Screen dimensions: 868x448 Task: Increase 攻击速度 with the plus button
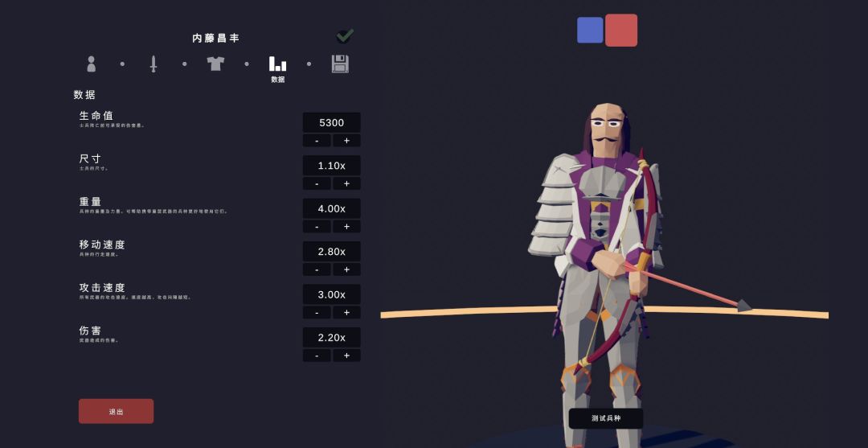click(x=346, y=312)
